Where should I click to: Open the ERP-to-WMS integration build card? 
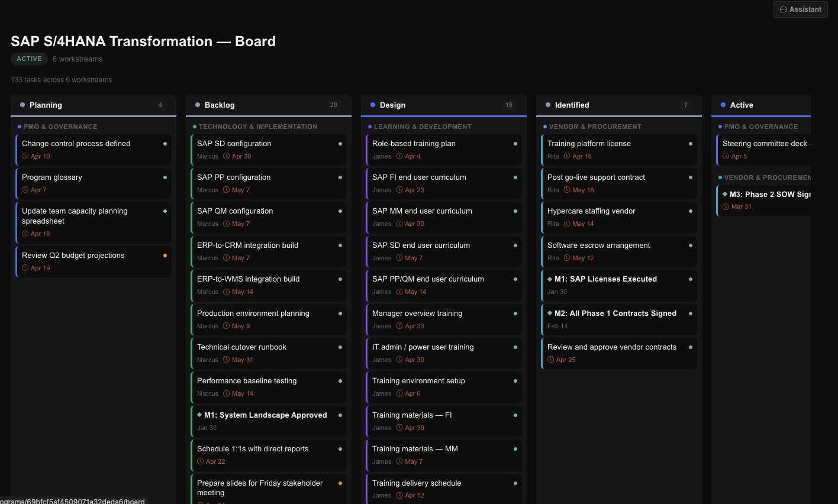pyautogui.click(x=269, y=285)
